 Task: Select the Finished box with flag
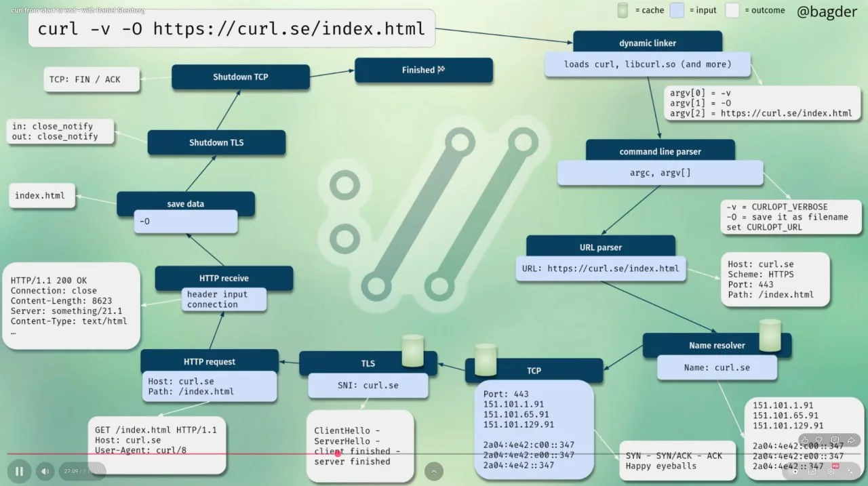424,70
